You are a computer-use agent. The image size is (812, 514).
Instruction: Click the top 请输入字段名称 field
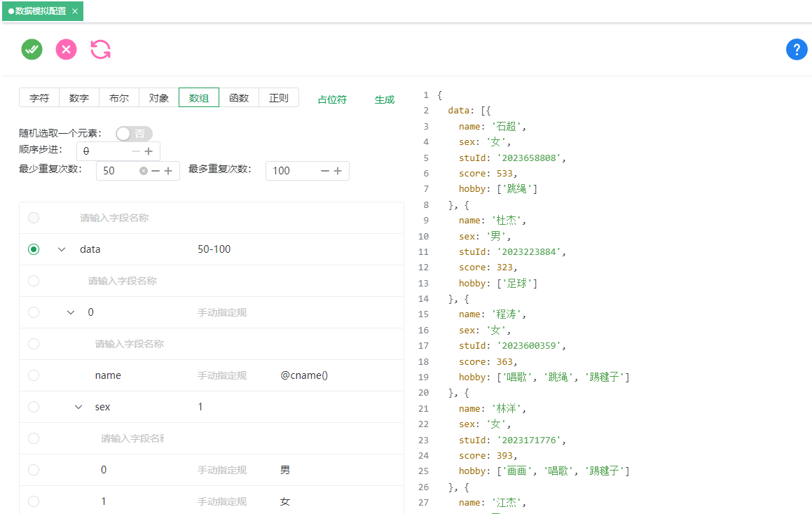(x=114, y=218)
